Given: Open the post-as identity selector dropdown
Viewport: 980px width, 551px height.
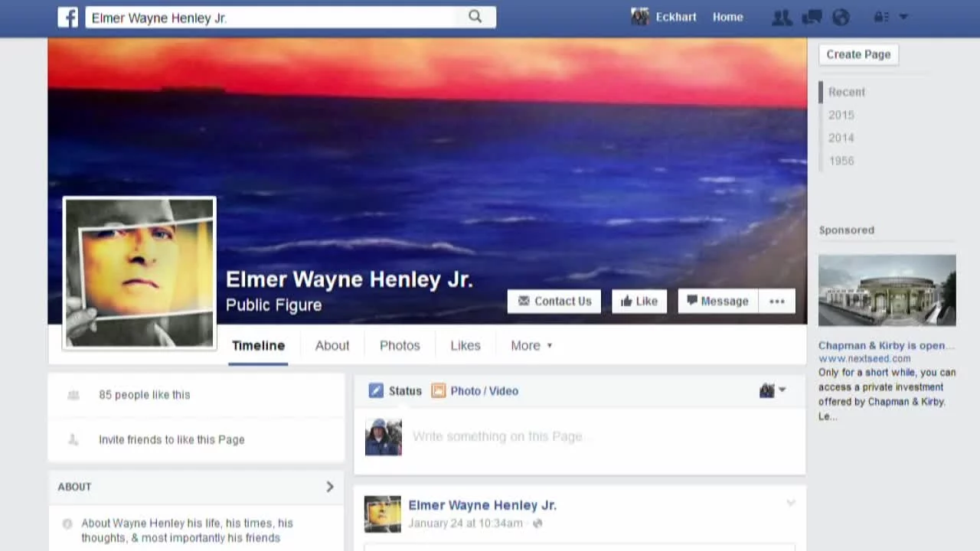Looking at the screenshot, I should point(773,390).
